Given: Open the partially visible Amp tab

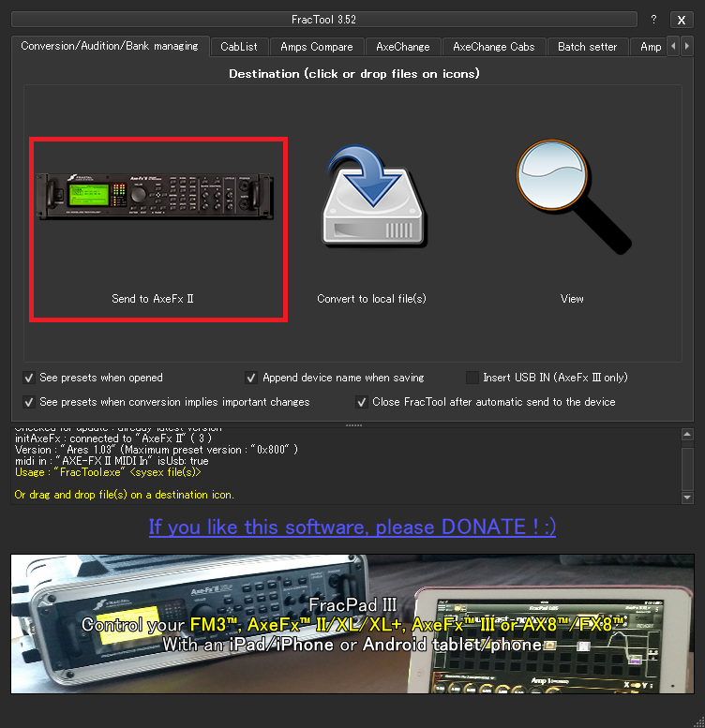Looking at the screenshot, I should [x=651, y=47].
